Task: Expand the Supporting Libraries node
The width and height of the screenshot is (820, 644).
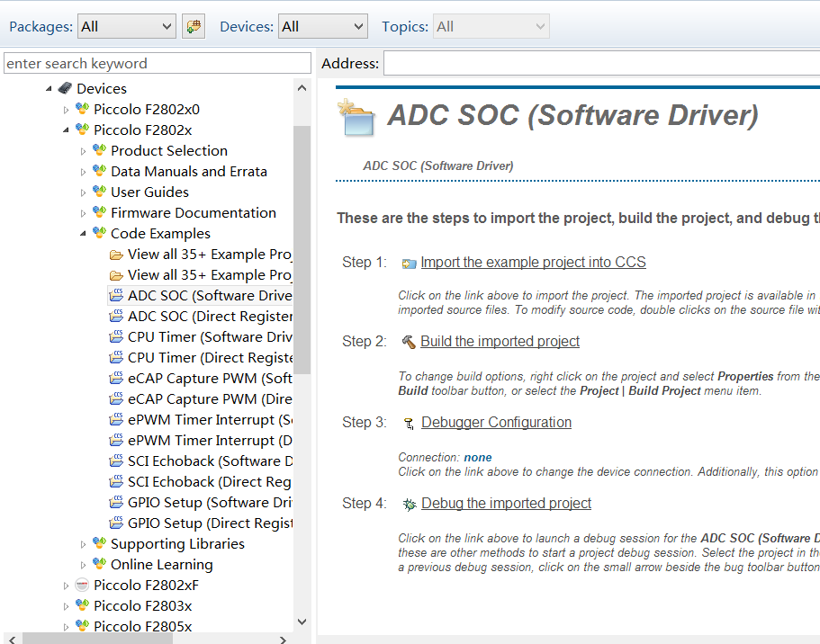Action: (83, 544)
